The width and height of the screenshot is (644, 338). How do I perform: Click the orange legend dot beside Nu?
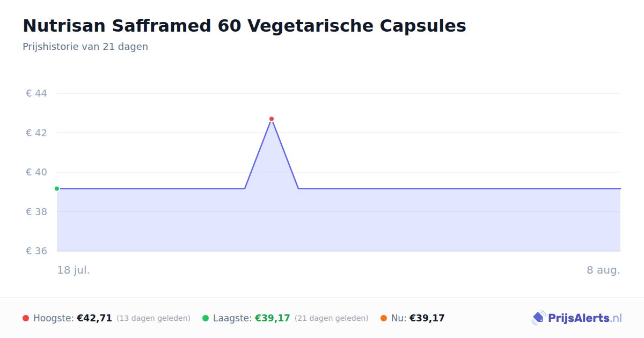(x=384, y=318)
